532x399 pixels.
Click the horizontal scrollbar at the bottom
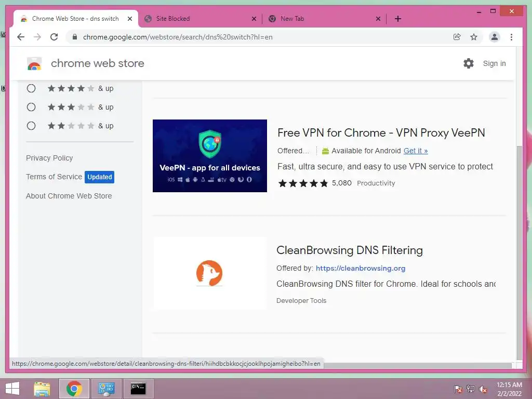pyautogui.click(x=417, y=365)
